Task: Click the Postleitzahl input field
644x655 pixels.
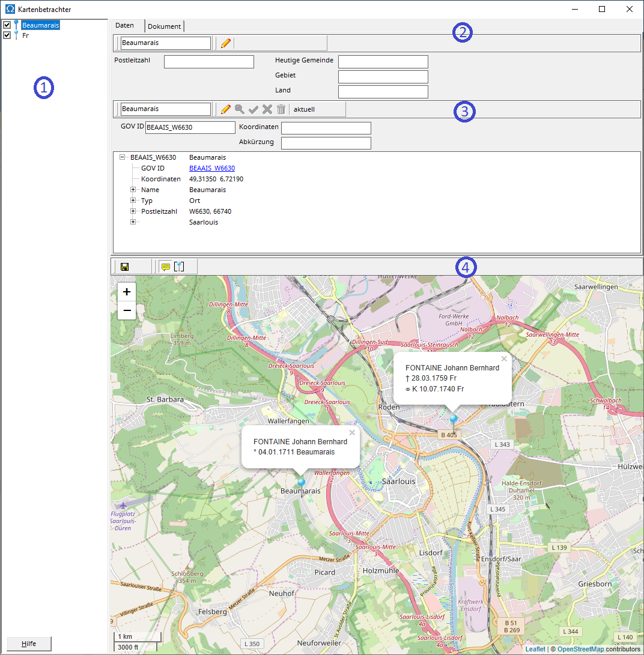Action: coord(209,62)
